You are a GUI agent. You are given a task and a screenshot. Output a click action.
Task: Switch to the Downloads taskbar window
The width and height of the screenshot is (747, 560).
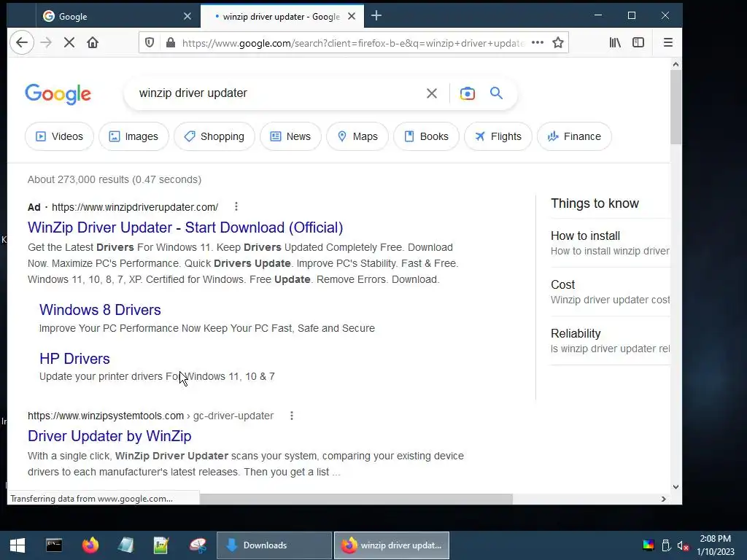coord(274,545)
